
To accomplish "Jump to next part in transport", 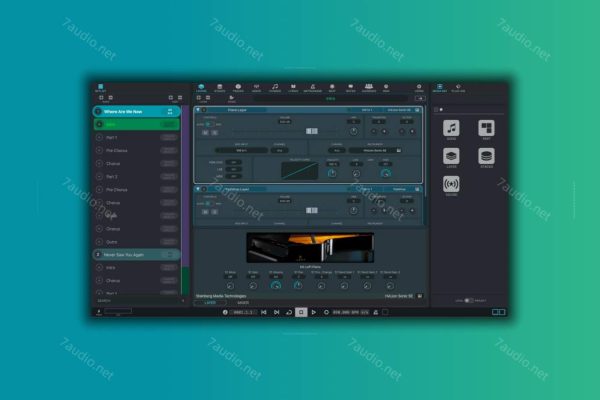I will 276,312.
